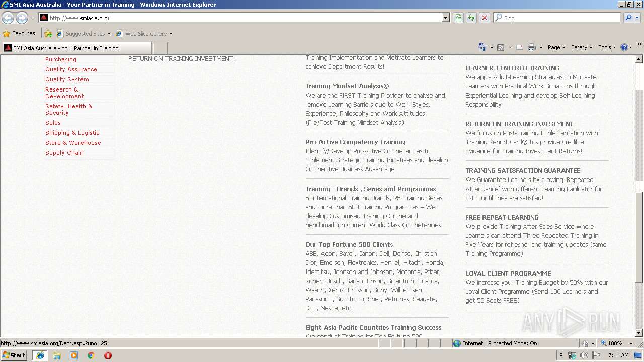
Task: Open Favorites star button
Action: click(19, 33)
